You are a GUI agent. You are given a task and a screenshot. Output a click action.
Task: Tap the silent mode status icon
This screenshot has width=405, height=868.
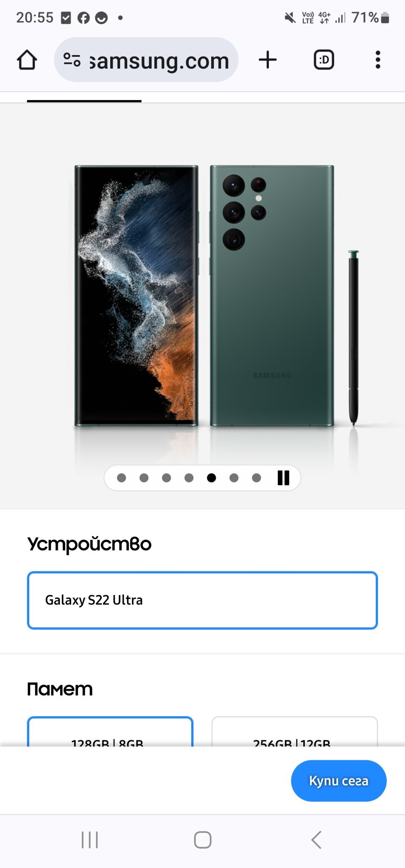tap(290, 17)
